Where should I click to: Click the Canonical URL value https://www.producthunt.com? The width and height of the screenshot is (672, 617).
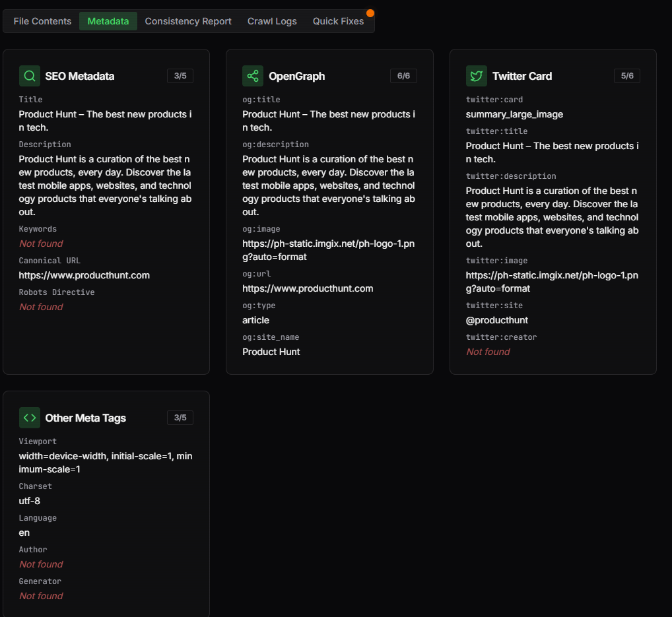coord(84,275)
